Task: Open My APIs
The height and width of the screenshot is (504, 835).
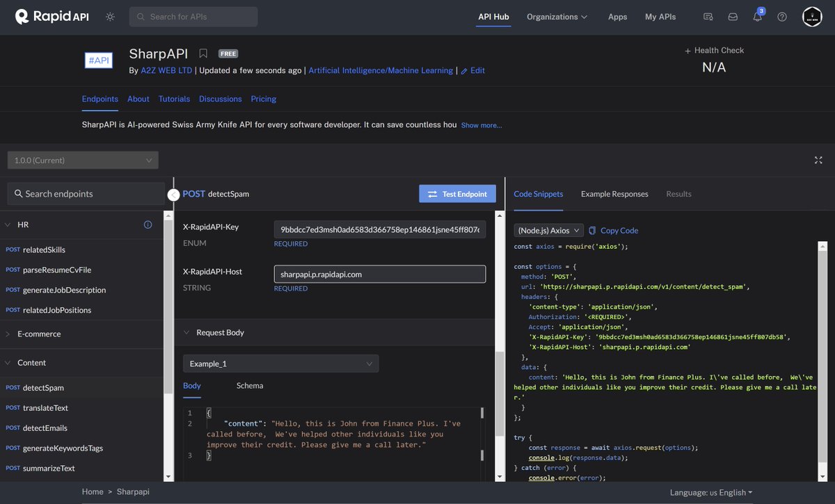Action: [660, 17]
